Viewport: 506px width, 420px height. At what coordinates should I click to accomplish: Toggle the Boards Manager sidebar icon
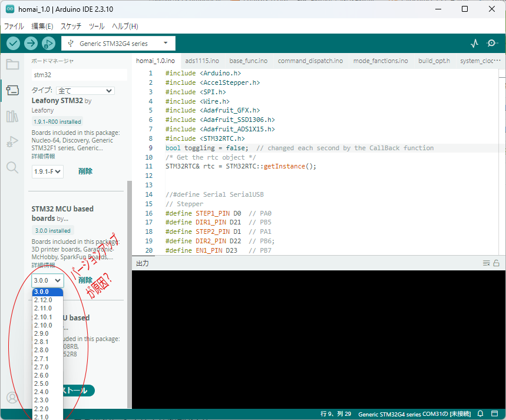point(12,90)
